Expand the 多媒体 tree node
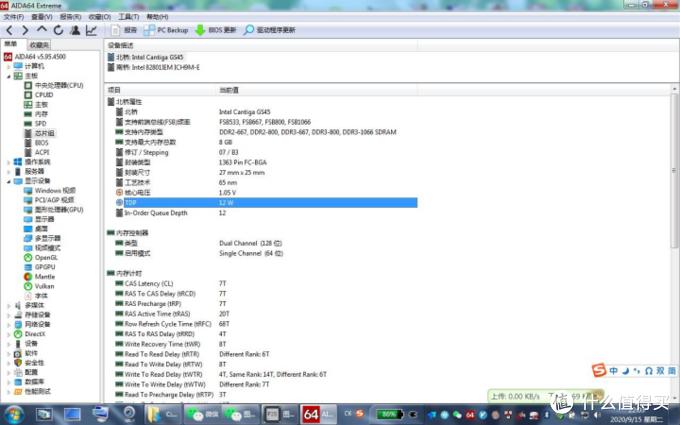Image resolution: width=680 pixels, height=425 pixels. coord(9,306)
